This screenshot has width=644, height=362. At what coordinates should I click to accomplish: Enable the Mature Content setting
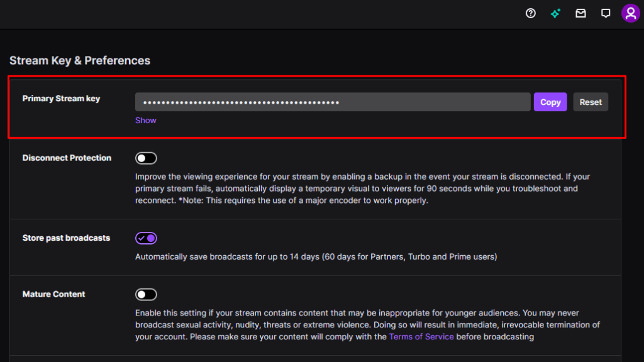click(146, 294)
